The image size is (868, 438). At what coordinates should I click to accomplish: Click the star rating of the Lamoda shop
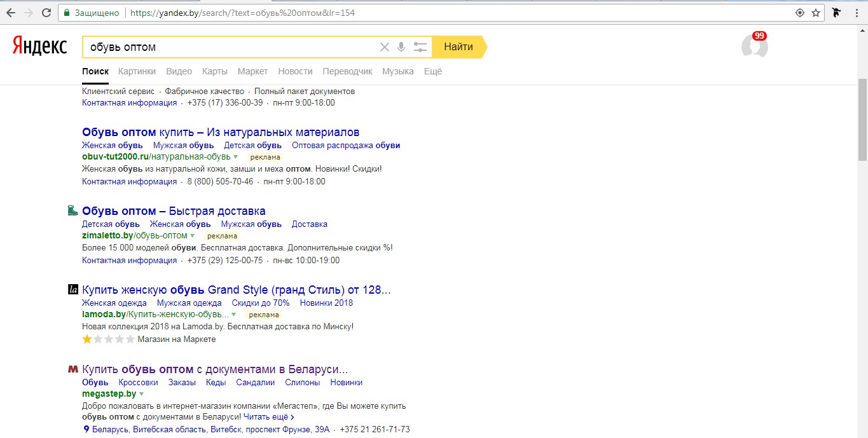[x=109, y=339]
